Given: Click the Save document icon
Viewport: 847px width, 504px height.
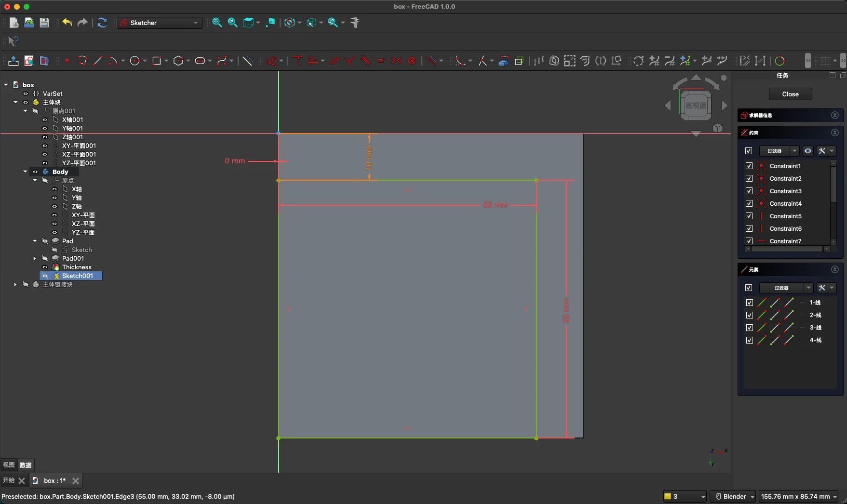Looking at the screenshot, I should pos(44,23).
